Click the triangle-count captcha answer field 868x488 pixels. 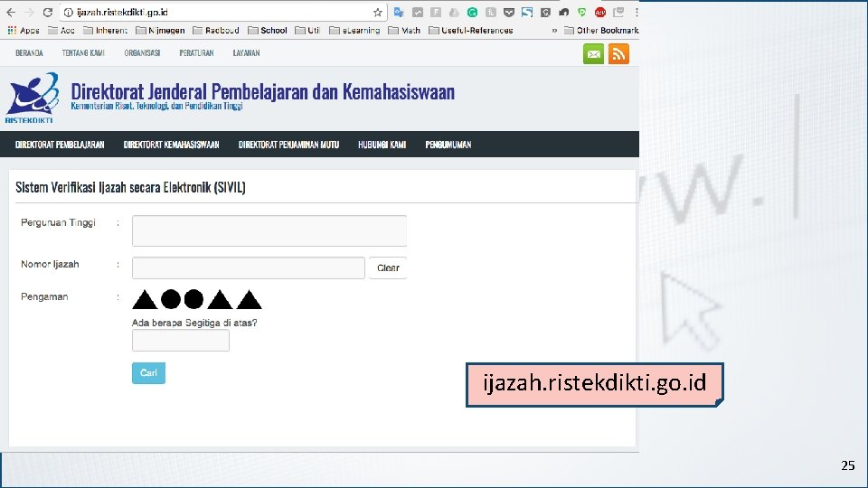tap(181, 341)
